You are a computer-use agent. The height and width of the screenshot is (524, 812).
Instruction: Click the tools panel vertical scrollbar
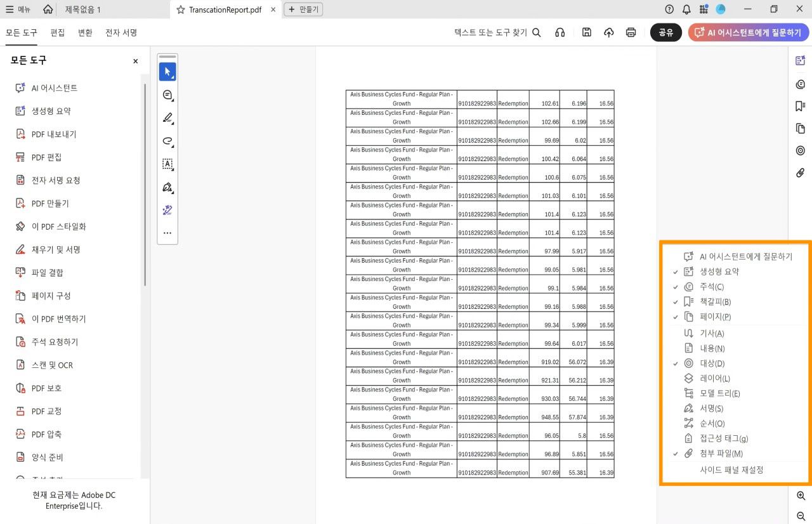tap(145, 184)
